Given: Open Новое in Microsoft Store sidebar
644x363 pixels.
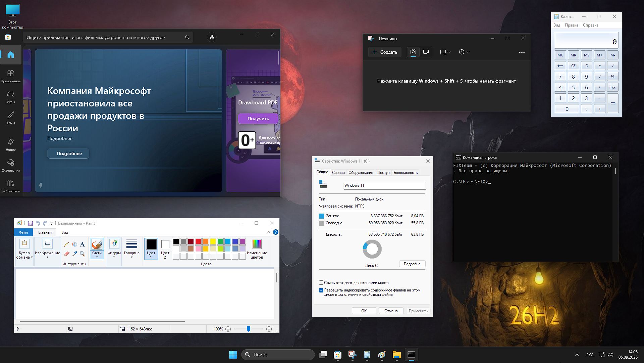Looking at the screenshot, I should coord(11,144).
